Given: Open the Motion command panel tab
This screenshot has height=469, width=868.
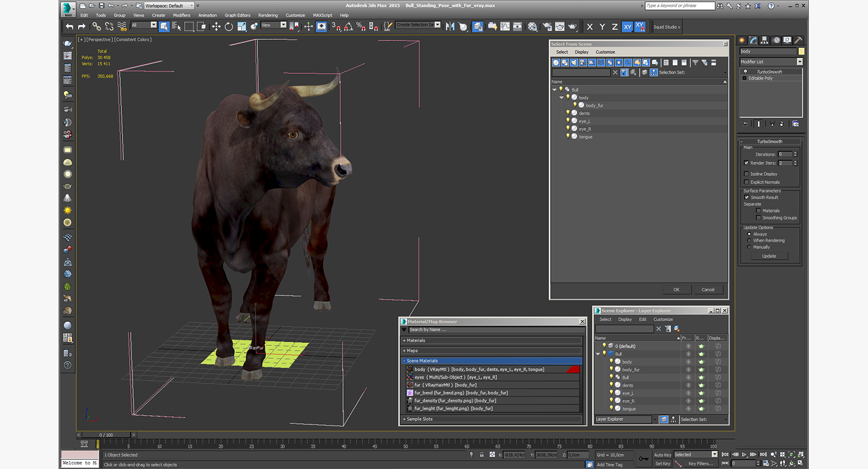Looking at the screenshot, I should (x=777, y=40).
